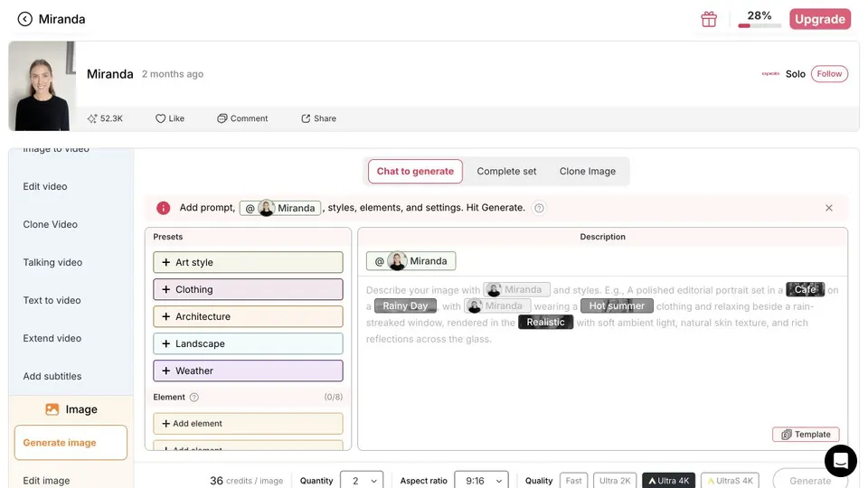Click the help icon beside Element
Image resolution: width=868 pixels, height=488 pixels.
click(x=193, y=398)
